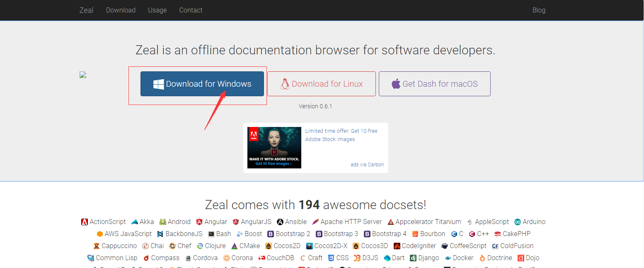Click the BackboneJS docset icon
This screenshot has height=268, width=644.
click(x=160, y=234)
